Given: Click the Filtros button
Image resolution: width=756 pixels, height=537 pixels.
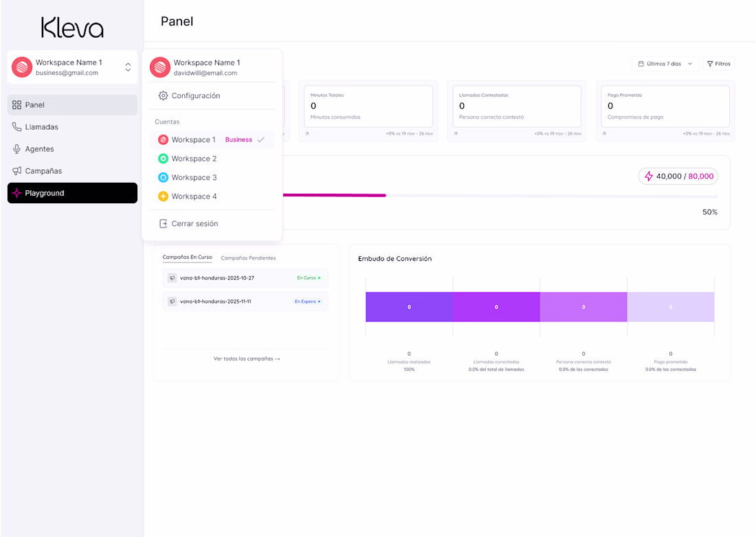Looking at the screenshot, I should [718, 64].
